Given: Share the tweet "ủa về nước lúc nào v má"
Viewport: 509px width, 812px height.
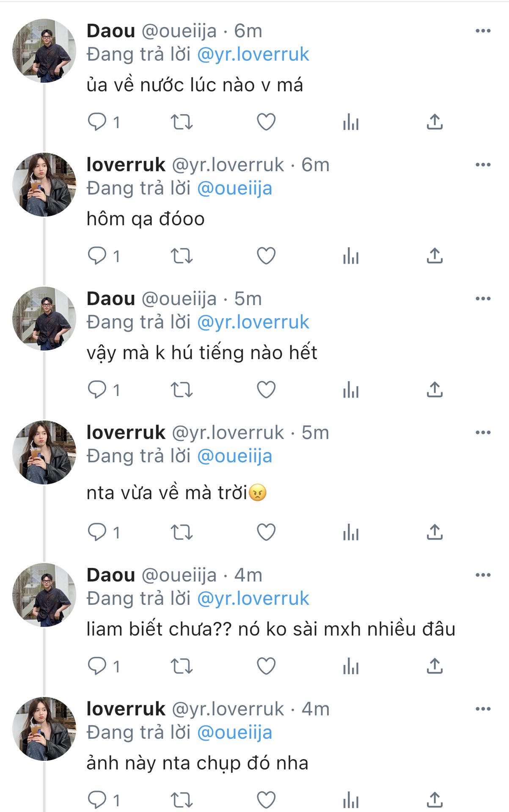Looking at the screenshot, I should (x=435, y=122).
